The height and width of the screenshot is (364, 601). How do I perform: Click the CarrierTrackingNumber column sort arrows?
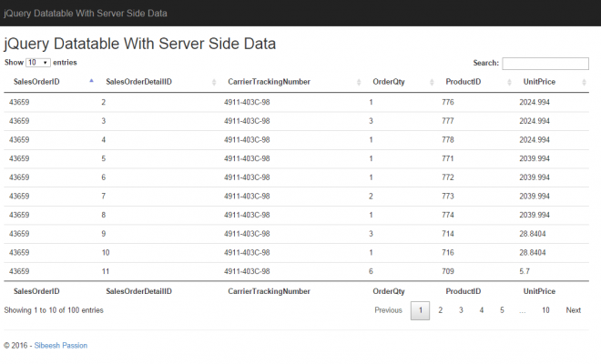[x=359, y=82]
